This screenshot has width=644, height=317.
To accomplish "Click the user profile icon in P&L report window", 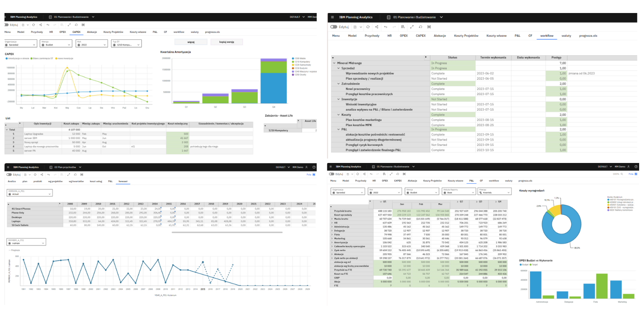I will [629, 167].
